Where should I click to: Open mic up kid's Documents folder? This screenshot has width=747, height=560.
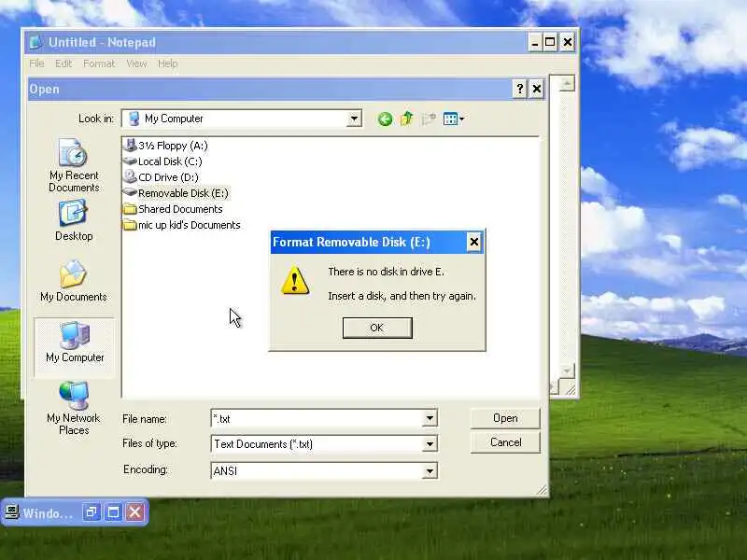pyautogui.click(x=182, y=225)
